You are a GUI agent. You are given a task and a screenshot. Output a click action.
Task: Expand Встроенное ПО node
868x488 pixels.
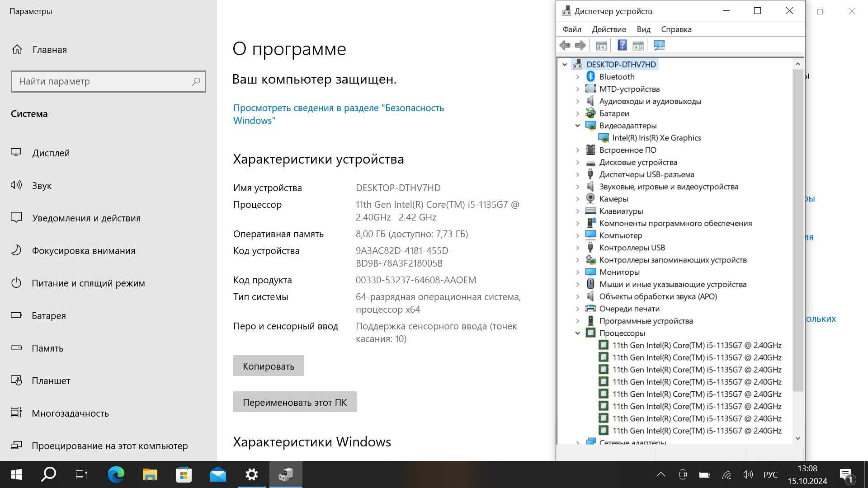(x=577, y=150)
